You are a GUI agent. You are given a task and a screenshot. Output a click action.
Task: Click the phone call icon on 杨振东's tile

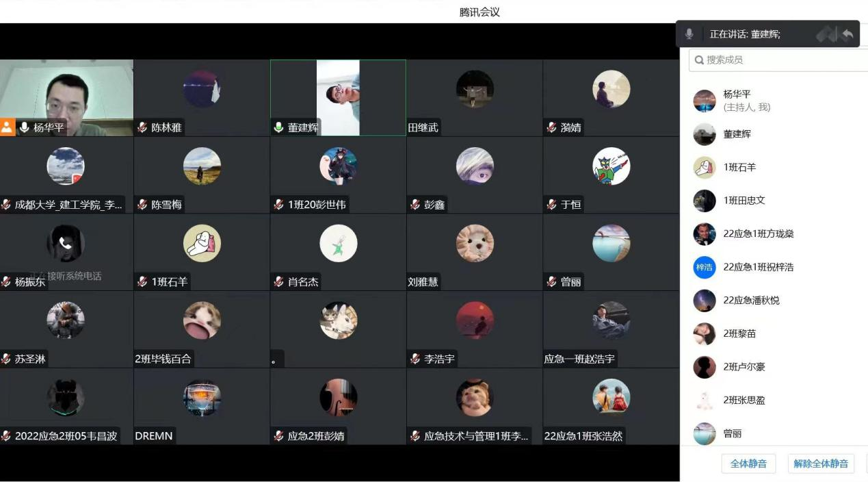click(x=66, y=243)
